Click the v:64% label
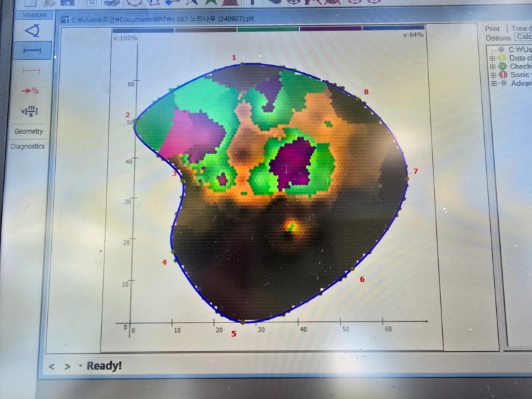 coord(413,35)
